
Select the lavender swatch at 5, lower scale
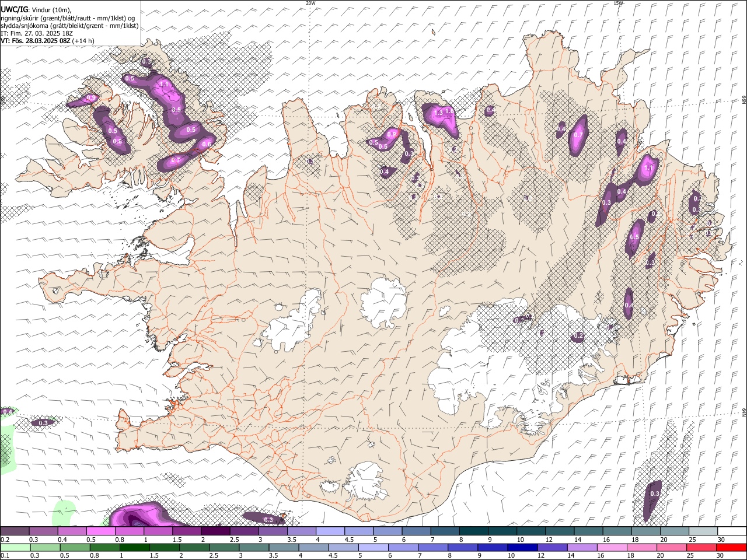[373, 548]
